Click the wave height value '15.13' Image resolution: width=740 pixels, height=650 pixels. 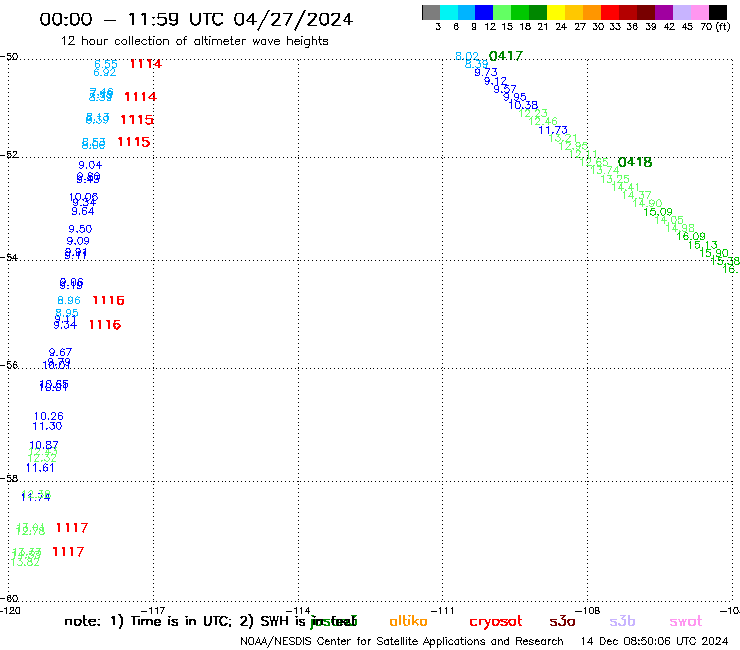[x=702, y=245]
